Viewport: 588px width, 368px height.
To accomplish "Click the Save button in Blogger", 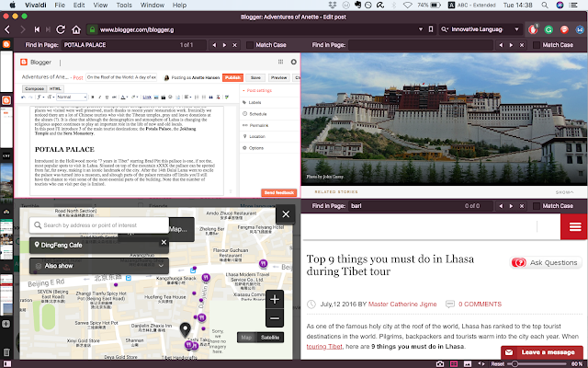I will click(x=255, y=77).
